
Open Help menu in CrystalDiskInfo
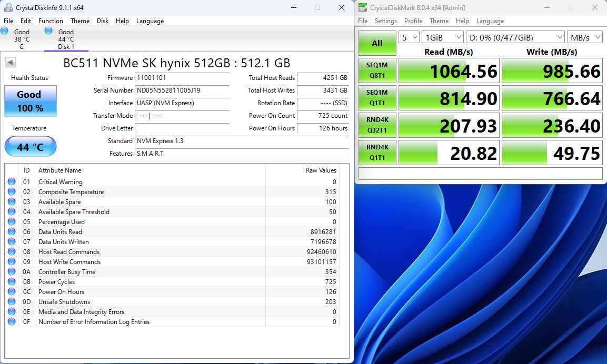click(122, 21)
